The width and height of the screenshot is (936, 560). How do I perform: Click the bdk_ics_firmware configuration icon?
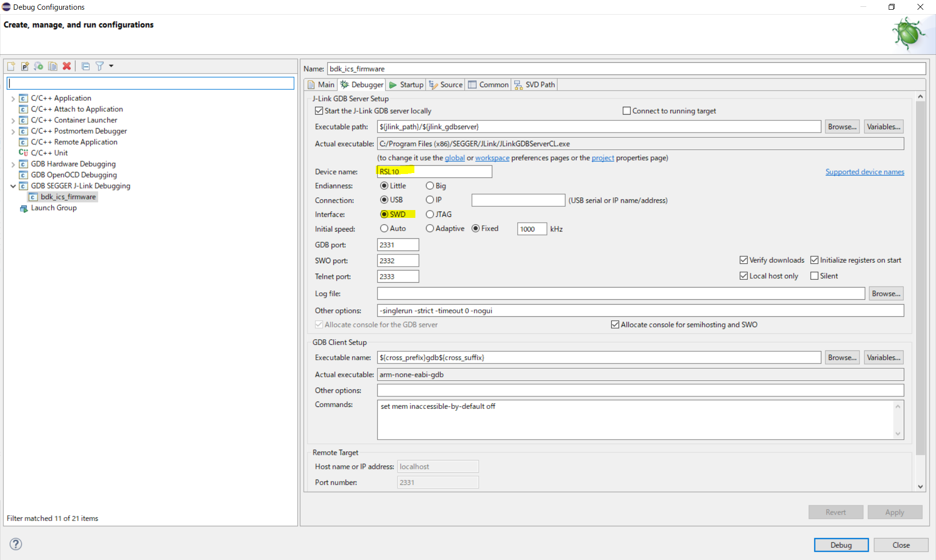pos(33,197)
